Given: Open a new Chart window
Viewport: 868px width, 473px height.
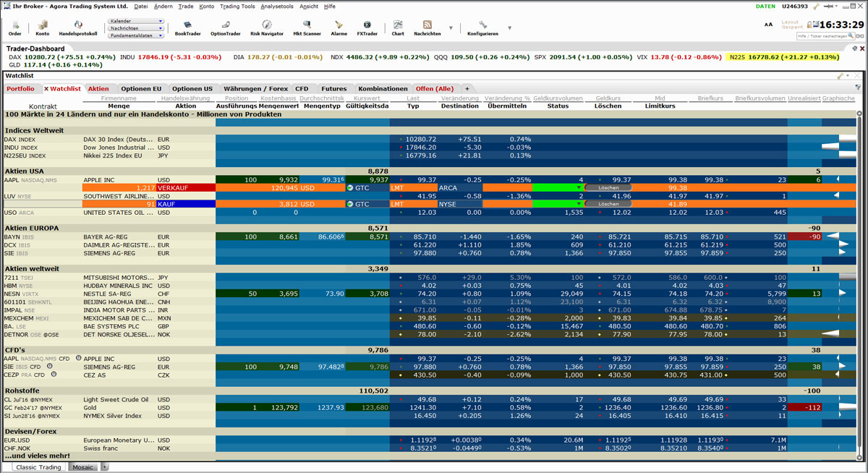Looking at the screenshot, I should tap(398, 27).
